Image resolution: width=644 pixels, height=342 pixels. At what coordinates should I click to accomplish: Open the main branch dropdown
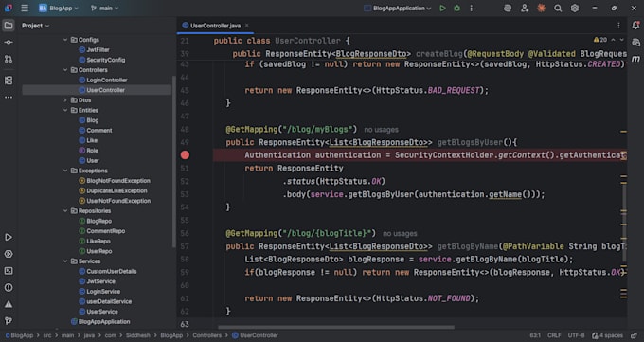(105, 9)
